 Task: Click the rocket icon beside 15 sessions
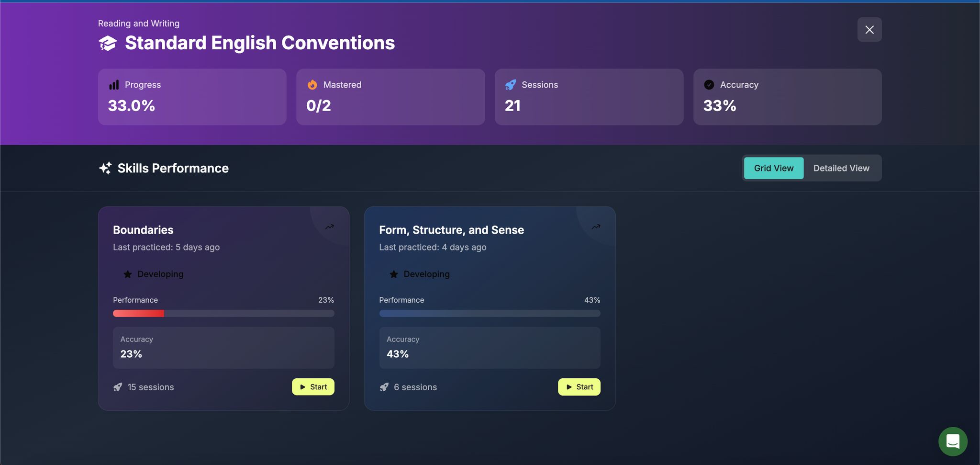pyautogui.click(x=118, y=387)
